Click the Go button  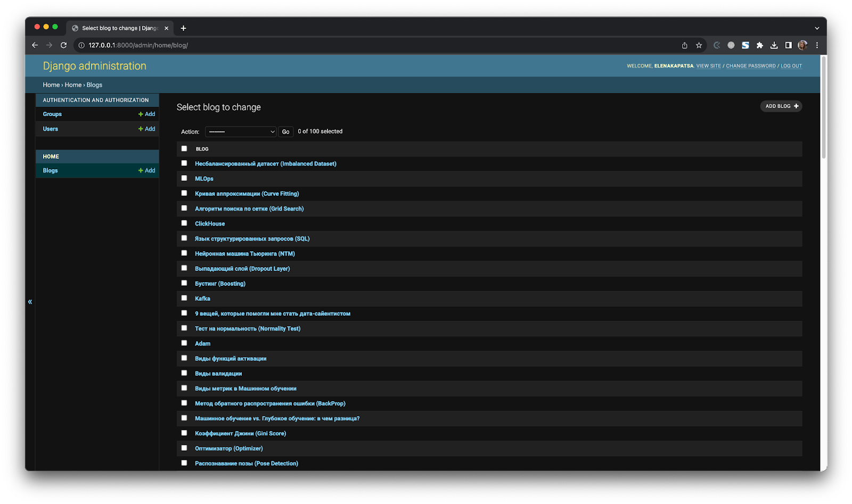point(286,131)
